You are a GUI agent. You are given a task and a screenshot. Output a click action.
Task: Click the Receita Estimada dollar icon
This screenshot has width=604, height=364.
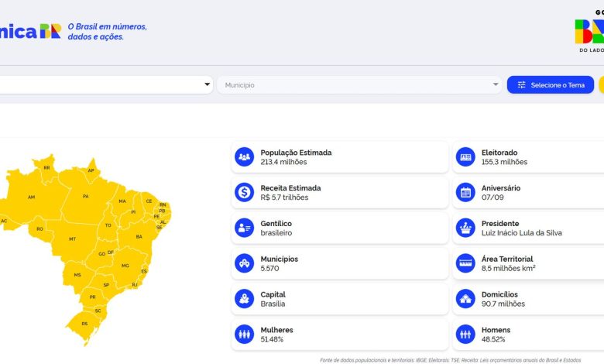click(244, 192)
